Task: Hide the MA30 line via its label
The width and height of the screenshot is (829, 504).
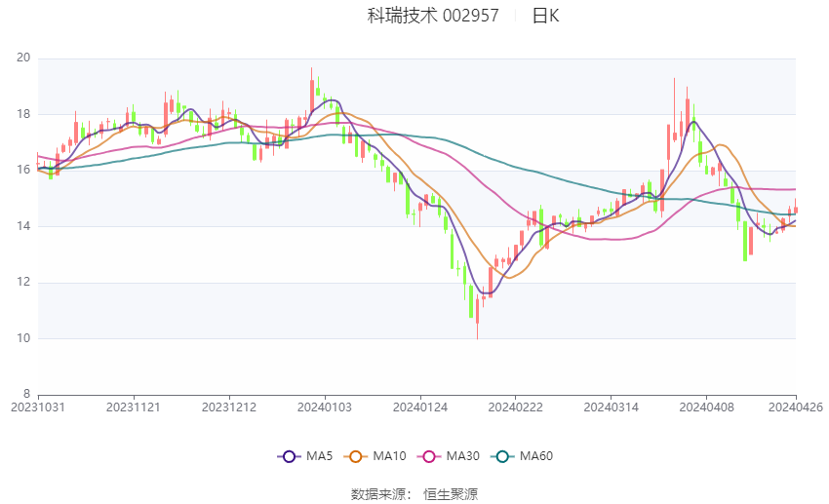Action: [462, 456]
